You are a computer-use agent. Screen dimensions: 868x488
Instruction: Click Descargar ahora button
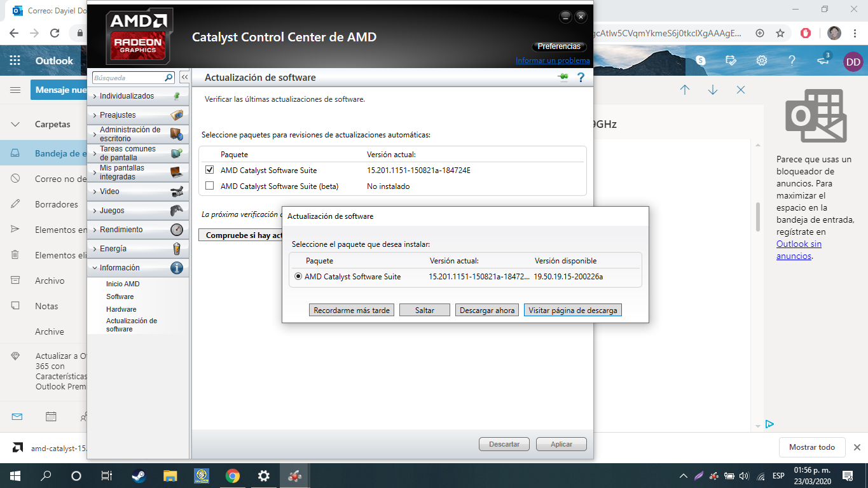[x=487, y=310]
